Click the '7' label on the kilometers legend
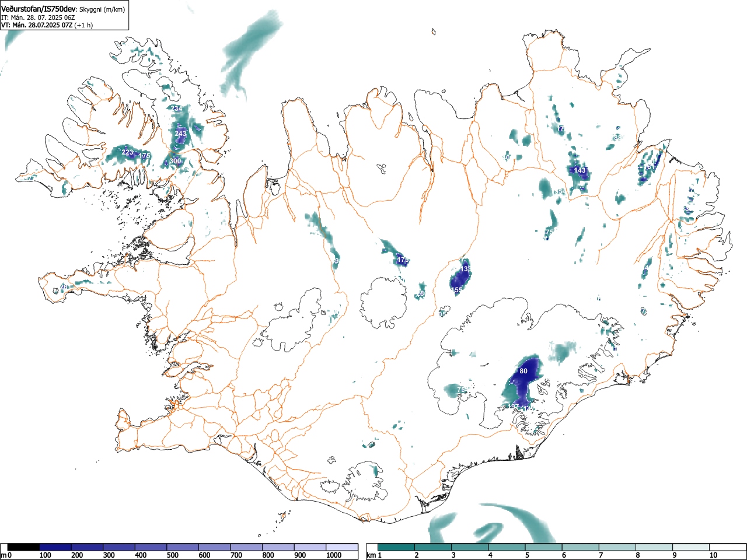Viewport: 747px width, 560px height. tap(601, 555)
